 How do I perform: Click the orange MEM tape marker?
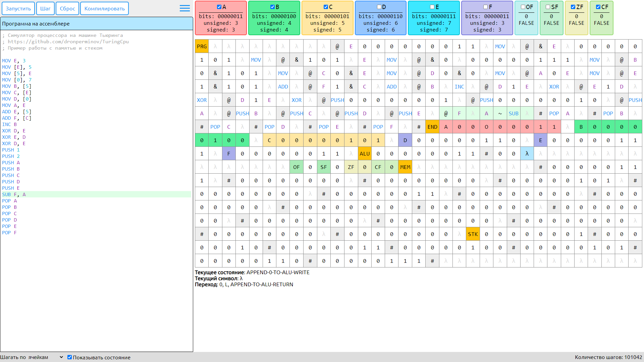click(x=405, y=167)
